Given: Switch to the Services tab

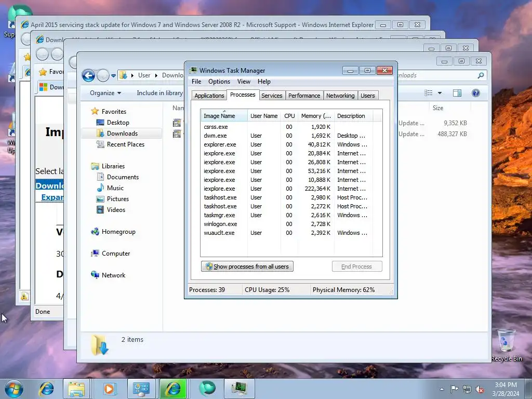Looking at the screenshot, I should coord(272,96).
